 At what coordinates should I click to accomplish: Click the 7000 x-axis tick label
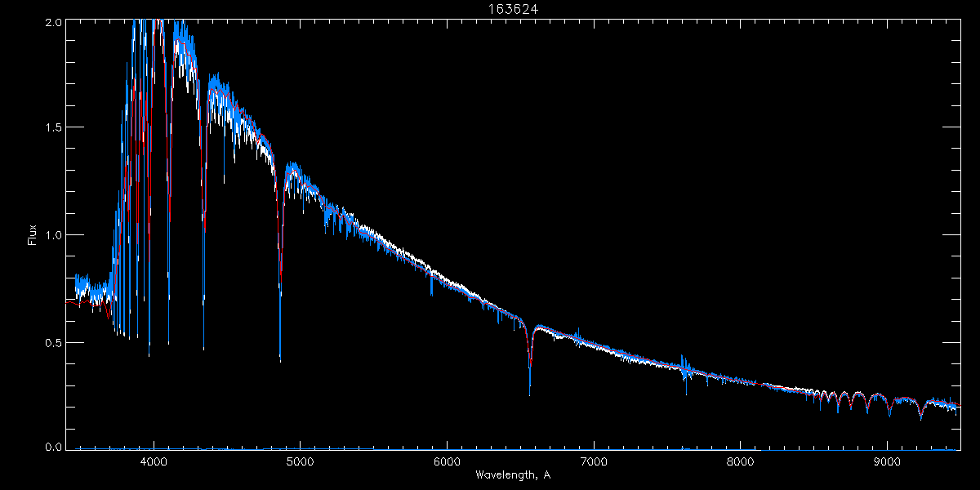(x=594, y=461)
